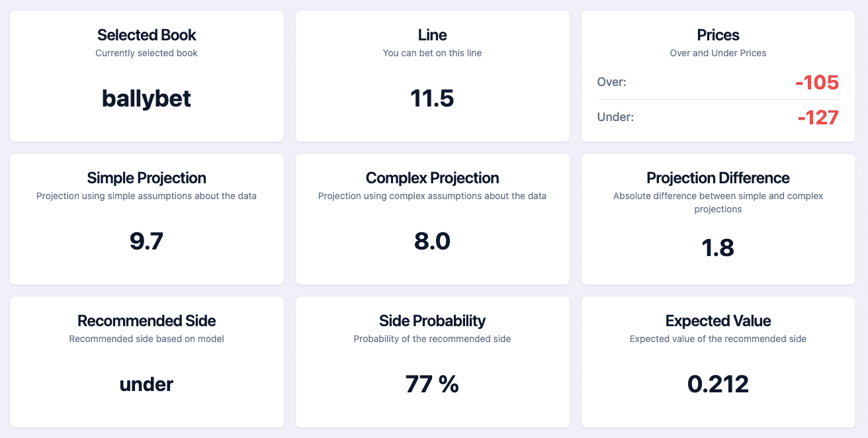
Task: Click the Prices card title
Action: (718, 34)
